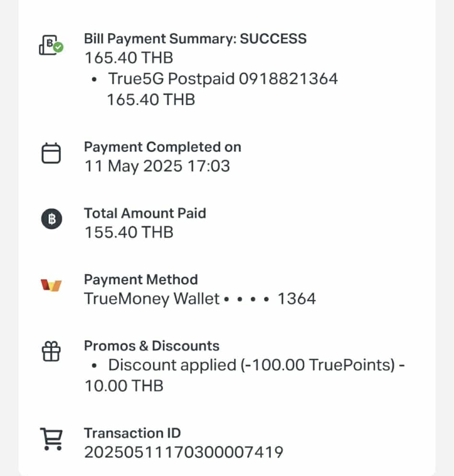Click the 155.40 THB paid amount
454x476 pixels.
tap(129, 232)
